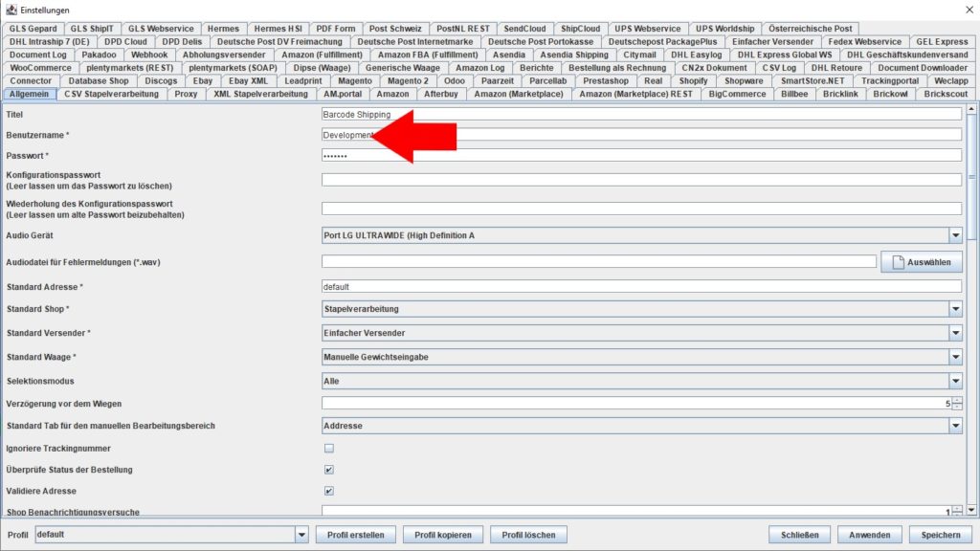Select the DHL Intraship 7 (DE) tab

point(50,41)
